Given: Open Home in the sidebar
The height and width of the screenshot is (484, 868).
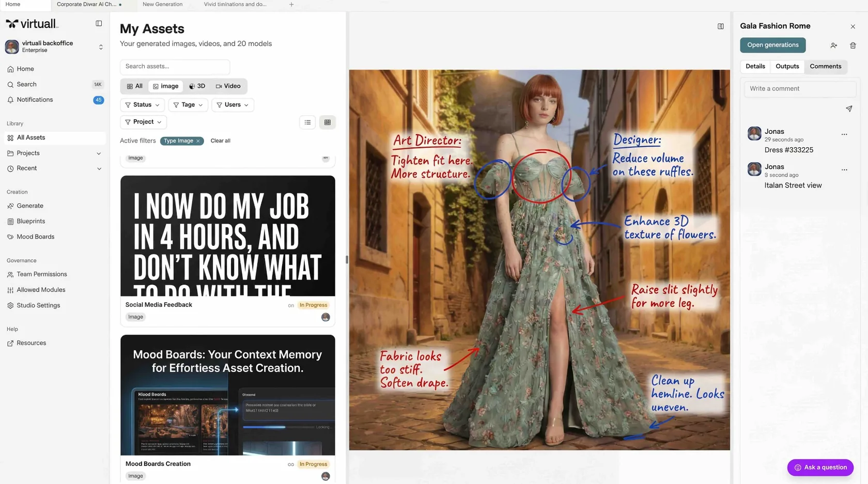Looking at the screenshot, I should 25,69.
